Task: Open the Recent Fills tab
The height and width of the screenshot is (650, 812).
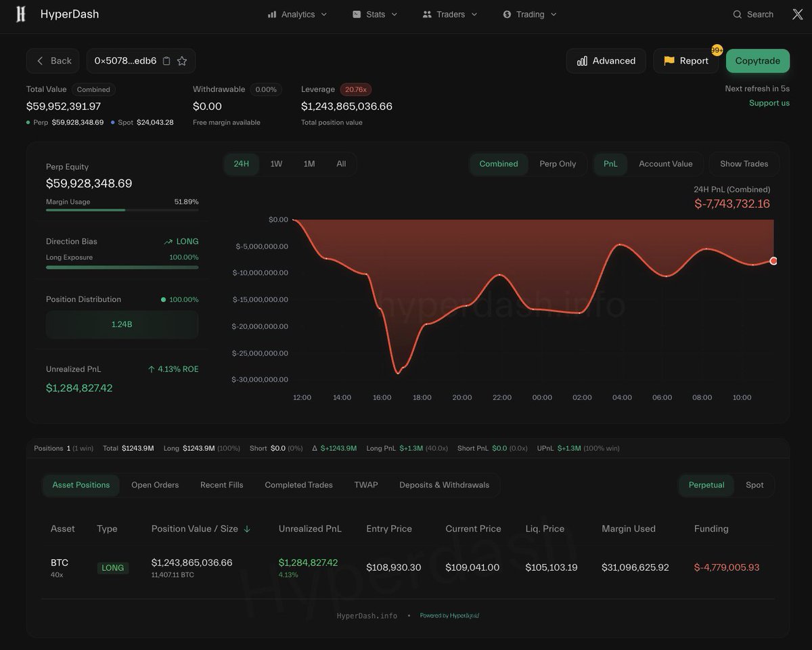Action: pyautogui.click(x=222, y=485)
